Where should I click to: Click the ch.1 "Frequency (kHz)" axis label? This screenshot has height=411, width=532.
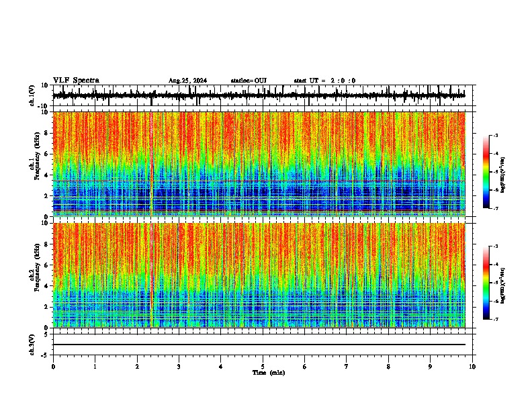click(37, 156)
